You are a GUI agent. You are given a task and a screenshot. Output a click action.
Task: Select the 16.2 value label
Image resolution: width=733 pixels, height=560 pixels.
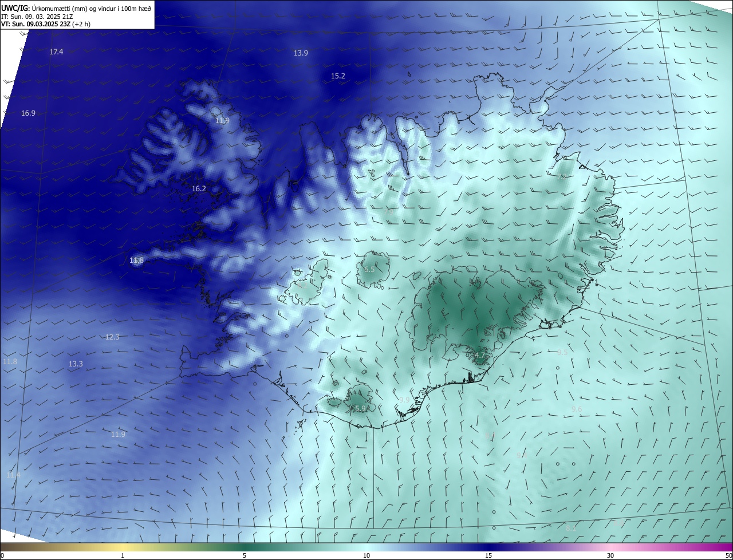pyautogui.click(x=199, y=189)
